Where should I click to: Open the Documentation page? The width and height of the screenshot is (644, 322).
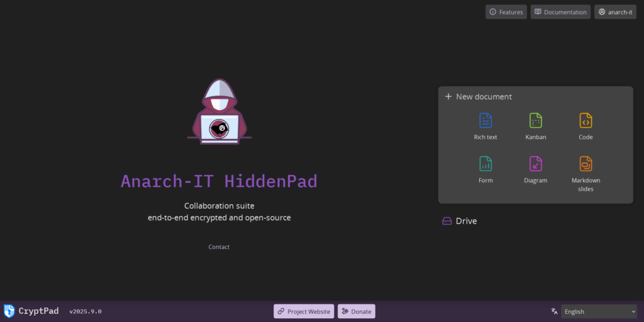coord(560,12)
